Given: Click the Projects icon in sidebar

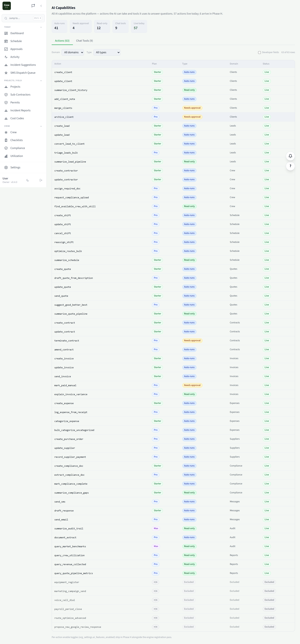Looking at the screenshot, I should 6,87.
